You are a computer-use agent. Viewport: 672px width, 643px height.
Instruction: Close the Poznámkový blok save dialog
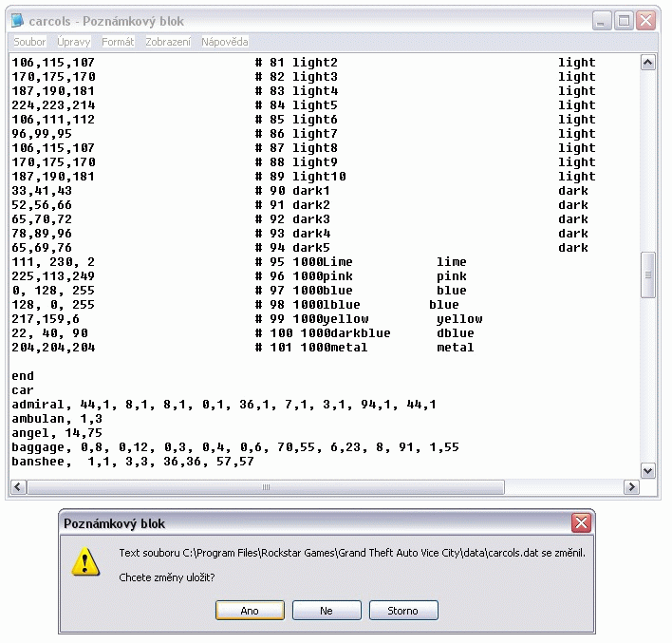[x=581, y=523]
